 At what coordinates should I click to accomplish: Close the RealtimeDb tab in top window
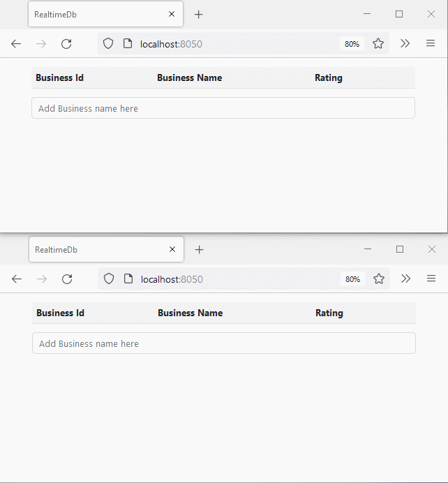coord(172,15)
